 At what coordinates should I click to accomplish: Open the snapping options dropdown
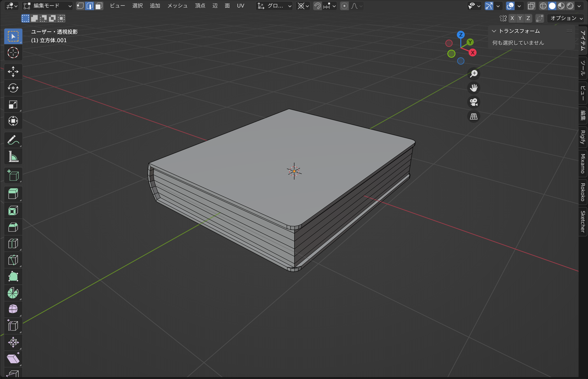(x=330, y=6)
